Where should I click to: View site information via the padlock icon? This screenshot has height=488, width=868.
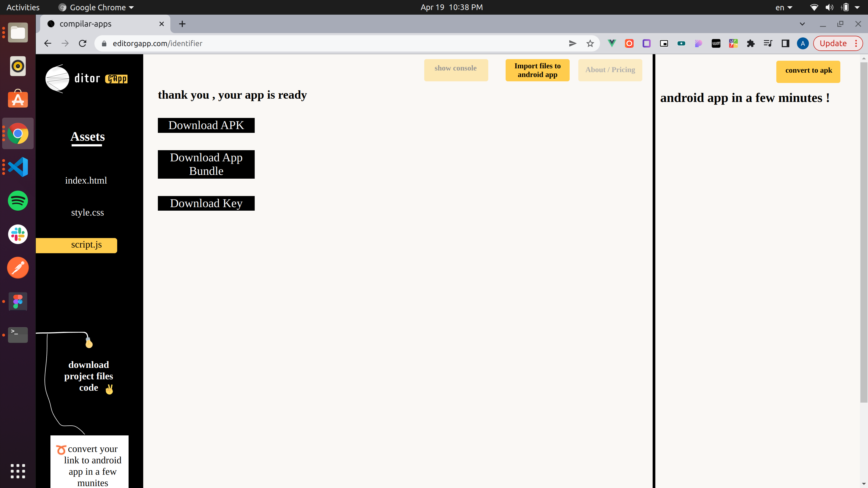pos(104,43)
